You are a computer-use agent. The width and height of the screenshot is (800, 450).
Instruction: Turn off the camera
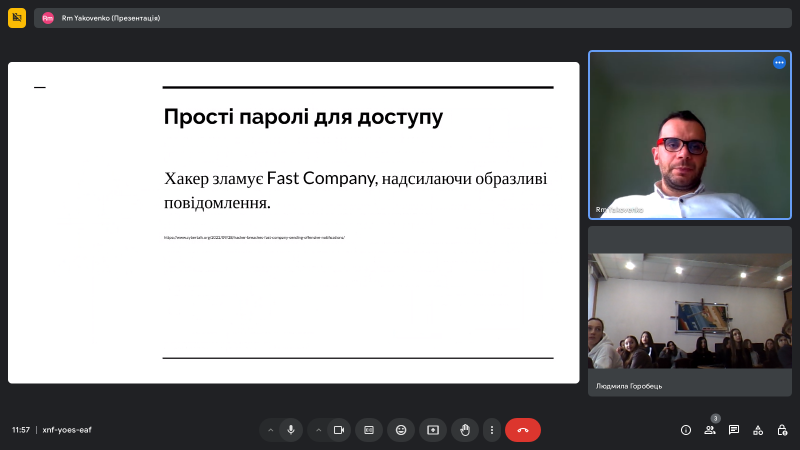click(339, 430)
